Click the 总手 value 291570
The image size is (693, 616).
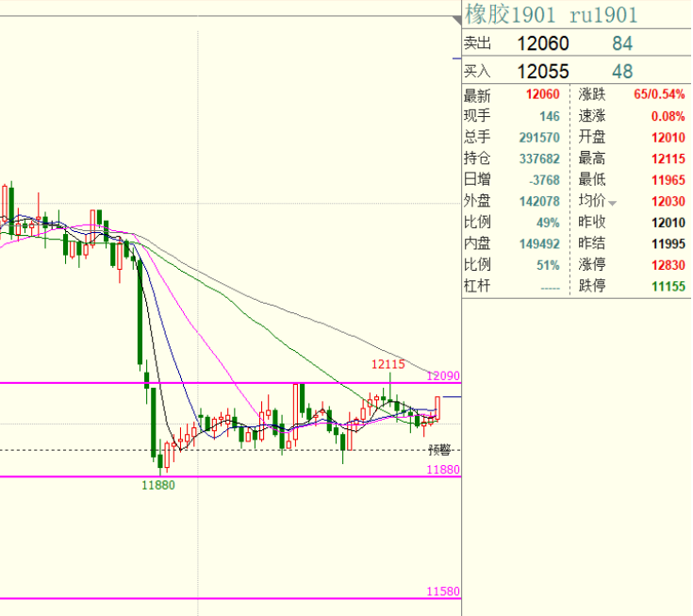tap(539, 138)
